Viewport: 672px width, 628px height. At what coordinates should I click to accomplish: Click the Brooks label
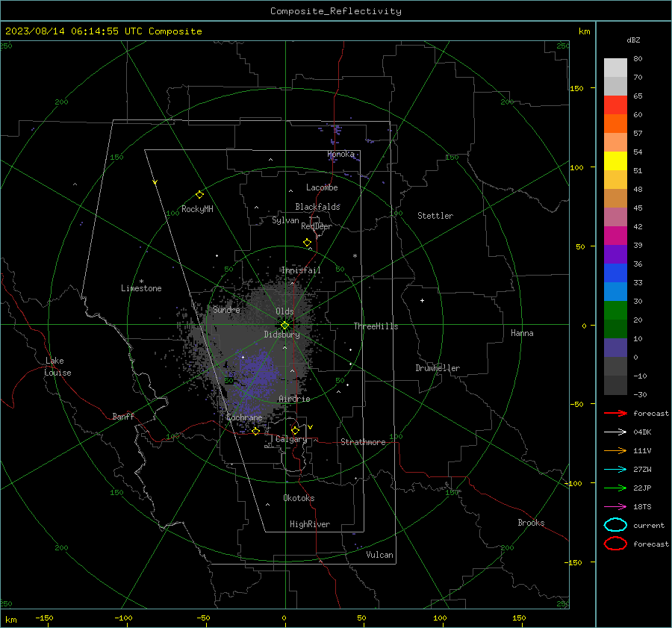531,523
